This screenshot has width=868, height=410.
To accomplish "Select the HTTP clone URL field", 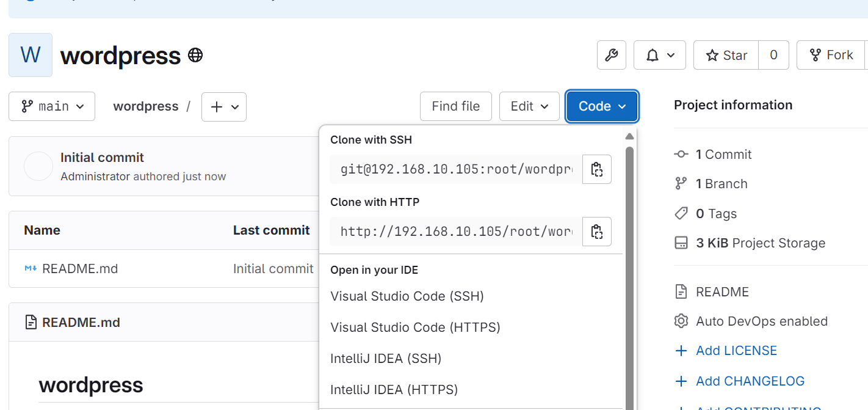I will click(457, 232).
